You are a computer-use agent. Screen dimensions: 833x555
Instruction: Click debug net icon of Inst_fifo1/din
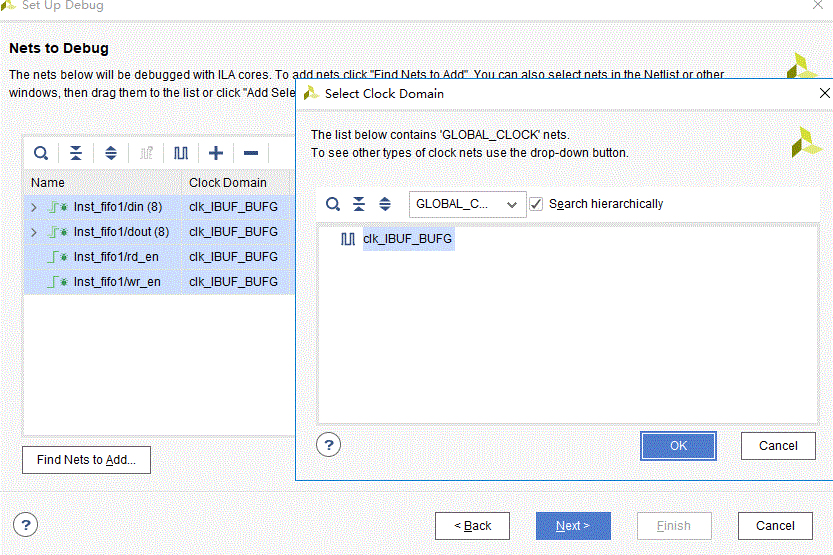pyautogui.click(x=58, y=207)
